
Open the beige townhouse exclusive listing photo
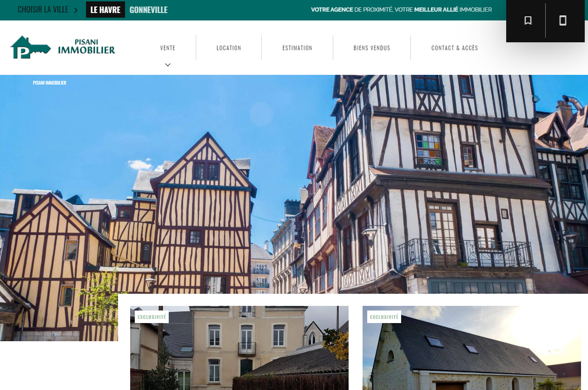pyautogui.click(x=239, y=348)
